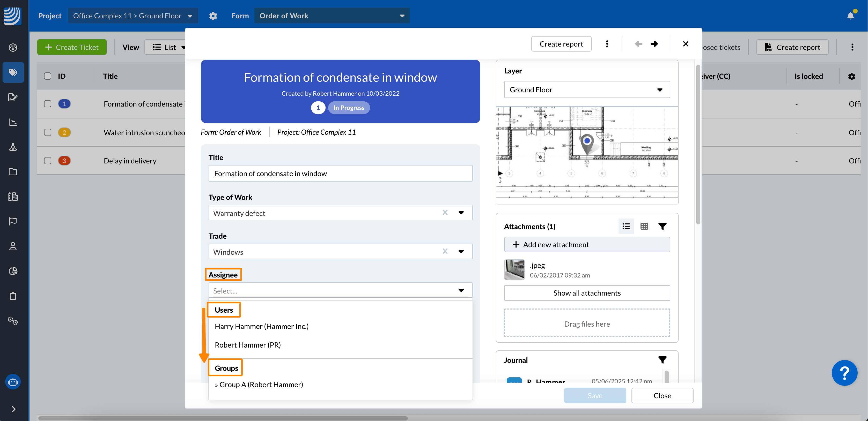Check the box for ticket 1
This screenshot has width=868, height=421.
tap(48, 104)
